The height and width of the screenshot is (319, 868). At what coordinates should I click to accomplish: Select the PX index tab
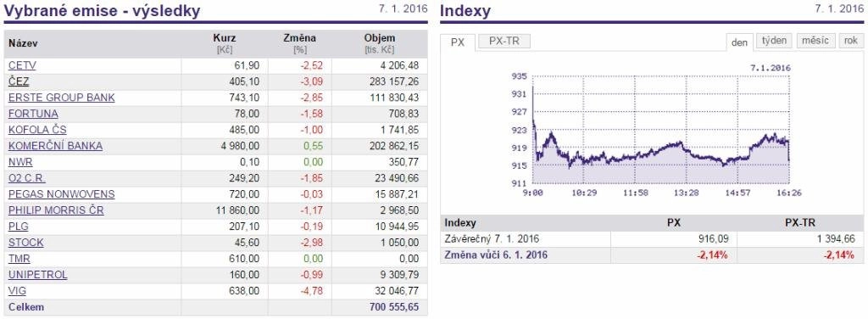(x=458, y=42)
